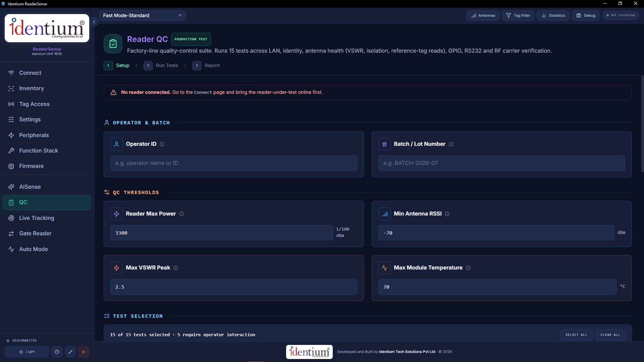
Task: Click the QC clipboard icon in sidebar
Action: [x=11, y=202]
